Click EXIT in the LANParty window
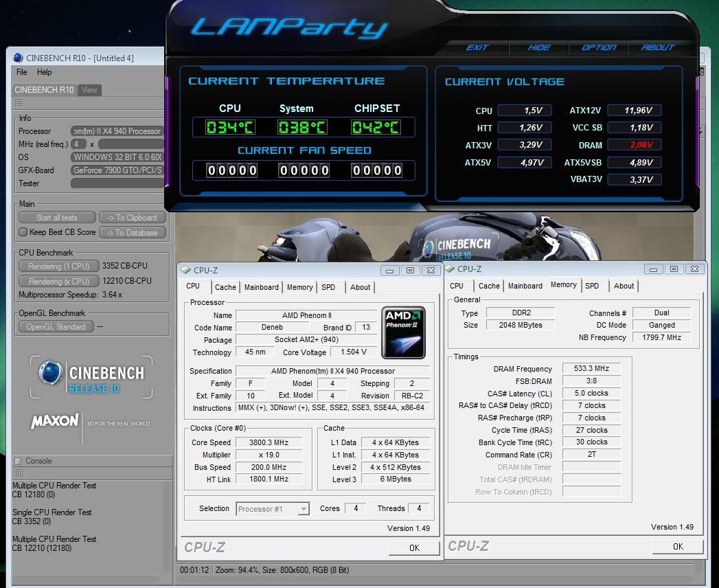719x588 pixels. (477, 47)
